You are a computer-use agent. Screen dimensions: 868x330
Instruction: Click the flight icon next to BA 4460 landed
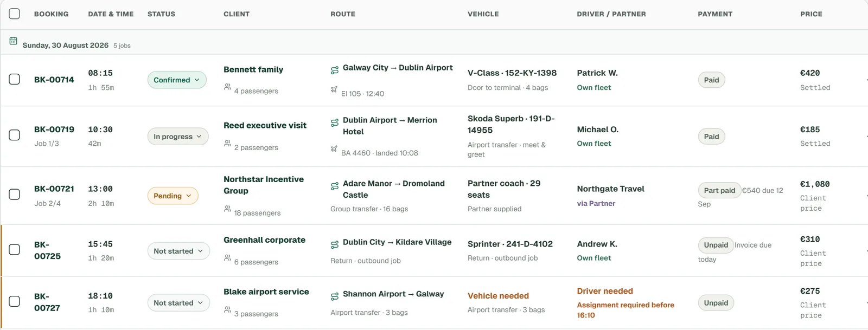click(334, 148)
